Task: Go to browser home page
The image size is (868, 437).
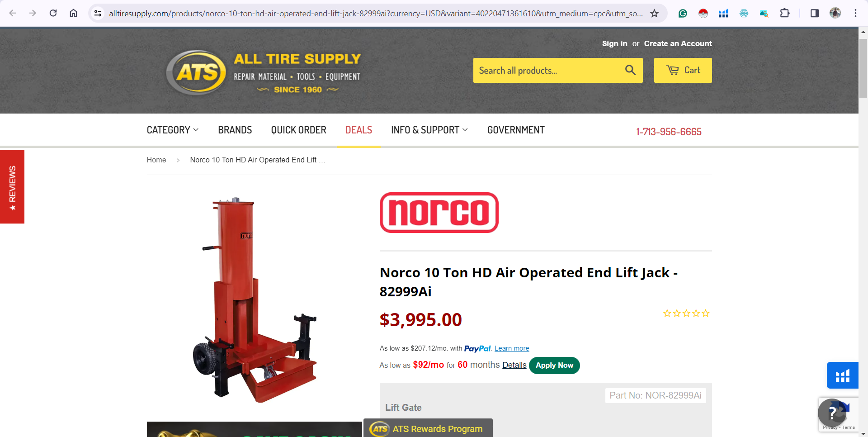Action: (73, 13)
